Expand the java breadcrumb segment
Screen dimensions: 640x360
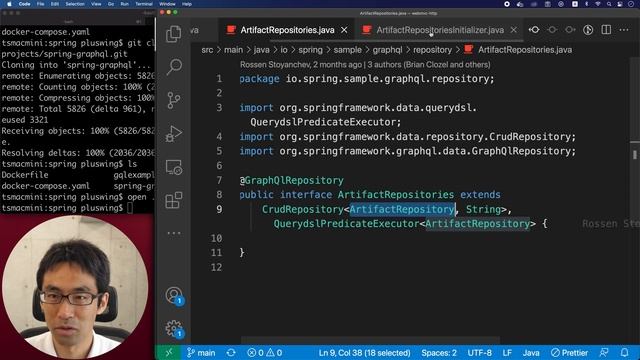point(262,50)
